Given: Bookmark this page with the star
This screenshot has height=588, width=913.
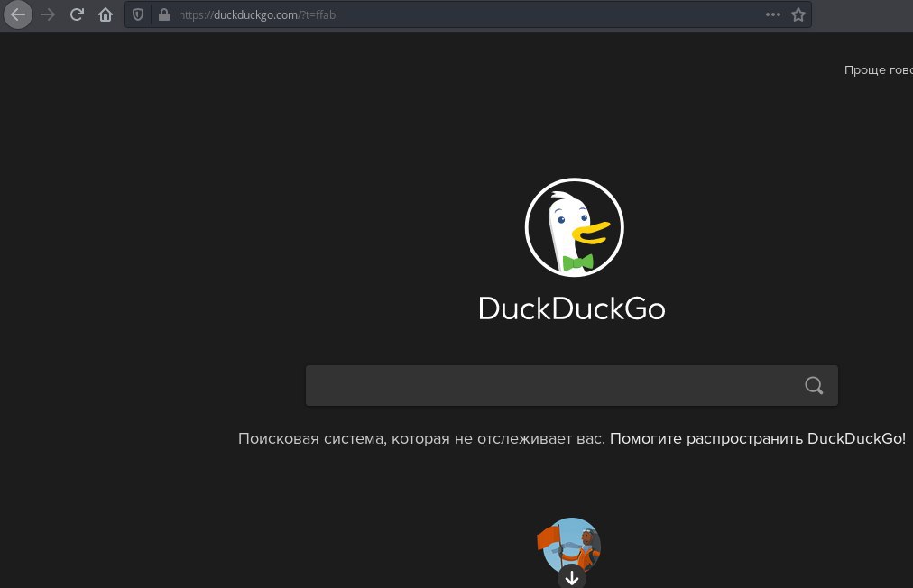Looking at the screenshot, I should point(798,14).
